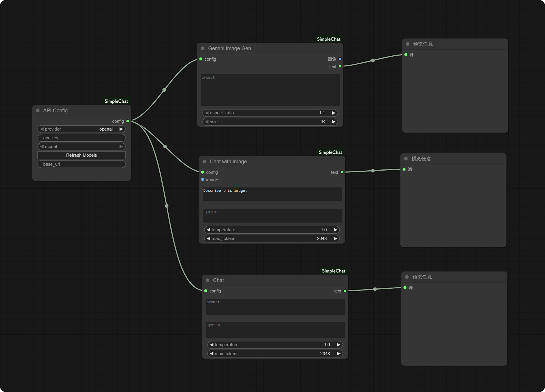Click the Chat node config input port
The image size is (545, 392).
click(206, 291)
